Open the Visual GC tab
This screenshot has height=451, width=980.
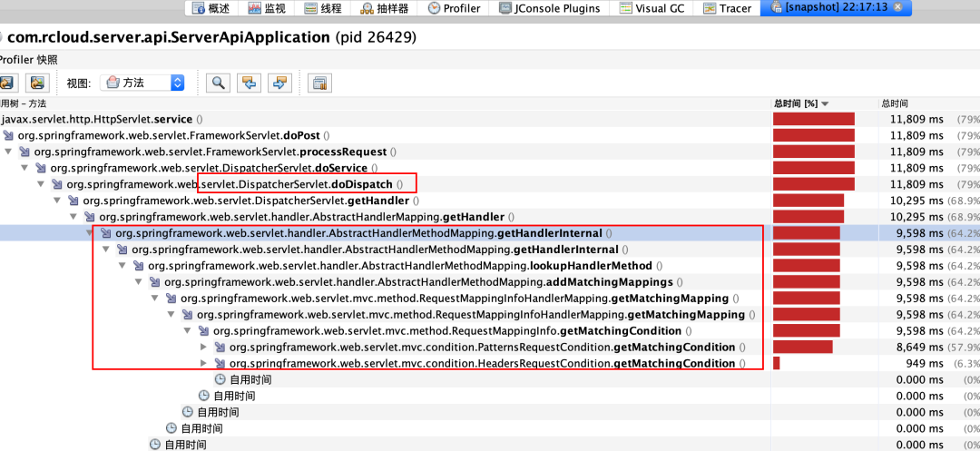point(653,8)
